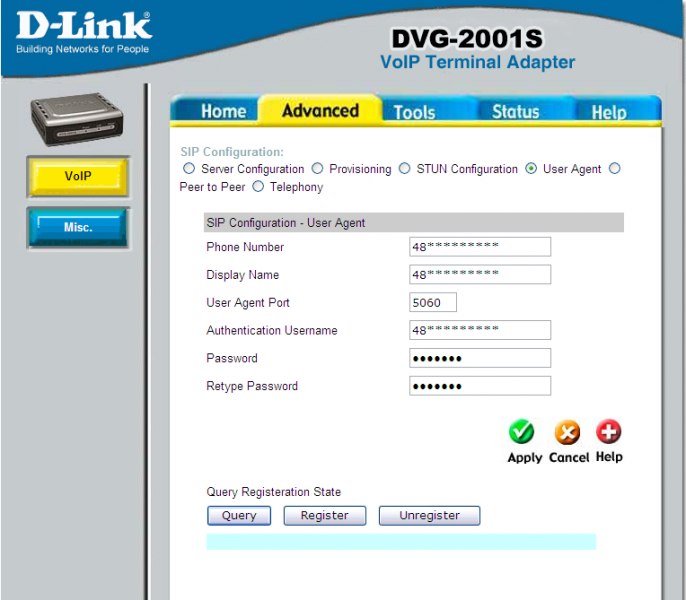The width and height of the screenshot is (686, 600).
Task: Click the 'DVG-2001S' model title
Action: point(467,39)
